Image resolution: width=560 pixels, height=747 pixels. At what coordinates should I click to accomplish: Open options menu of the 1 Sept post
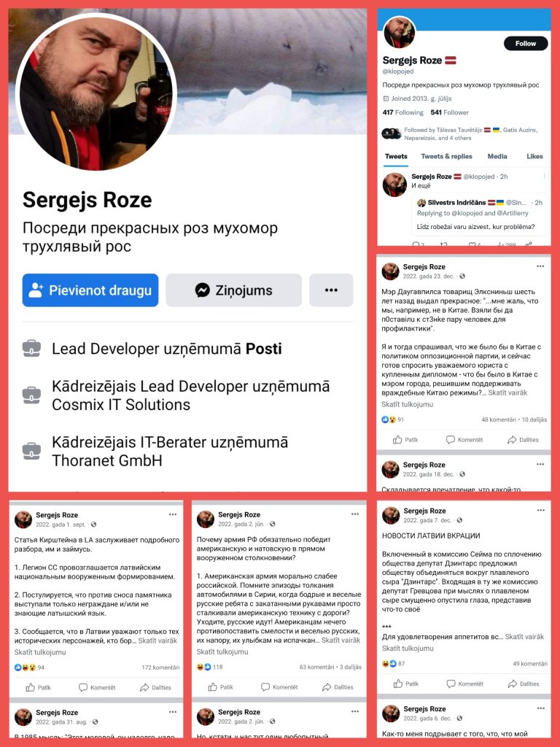click(173, 514)
